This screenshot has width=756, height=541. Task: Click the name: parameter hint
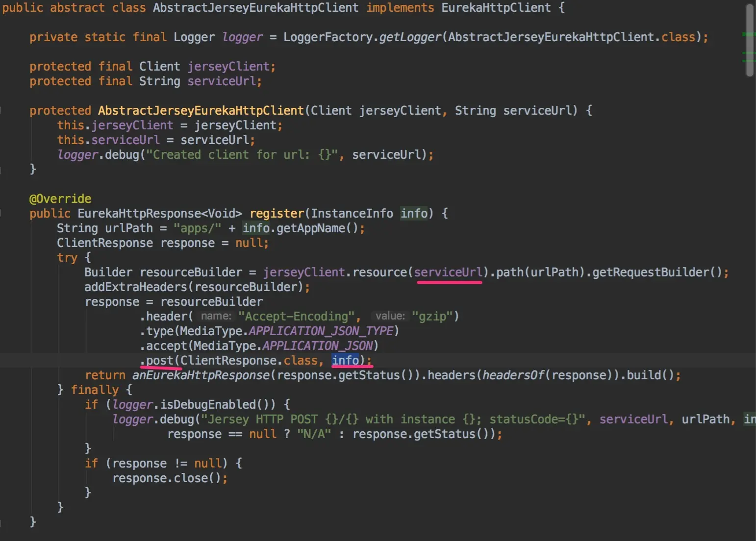click(216, 317)
